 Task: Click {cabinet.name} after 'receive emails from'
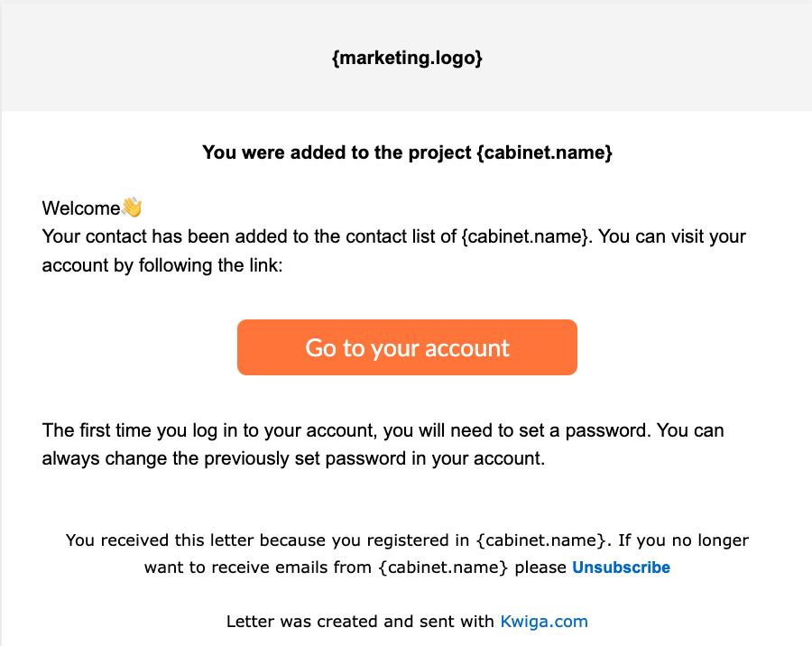tap(443, 568)
